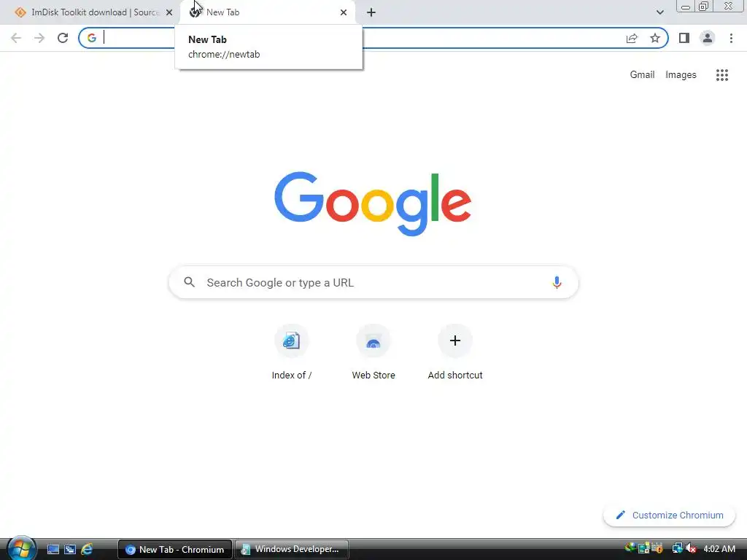Close the New Tab tab
The height and width of the screenshot is (560, 747).
[344, 12]
